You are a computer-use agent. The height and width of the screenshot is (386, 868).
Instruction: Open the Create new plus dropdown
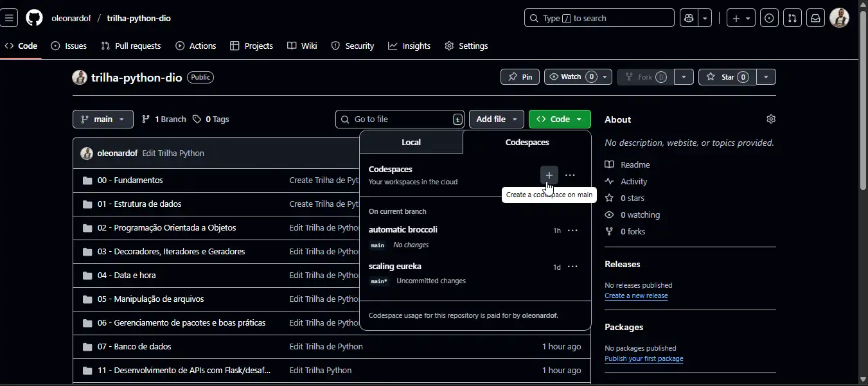[x=741, y=18]
